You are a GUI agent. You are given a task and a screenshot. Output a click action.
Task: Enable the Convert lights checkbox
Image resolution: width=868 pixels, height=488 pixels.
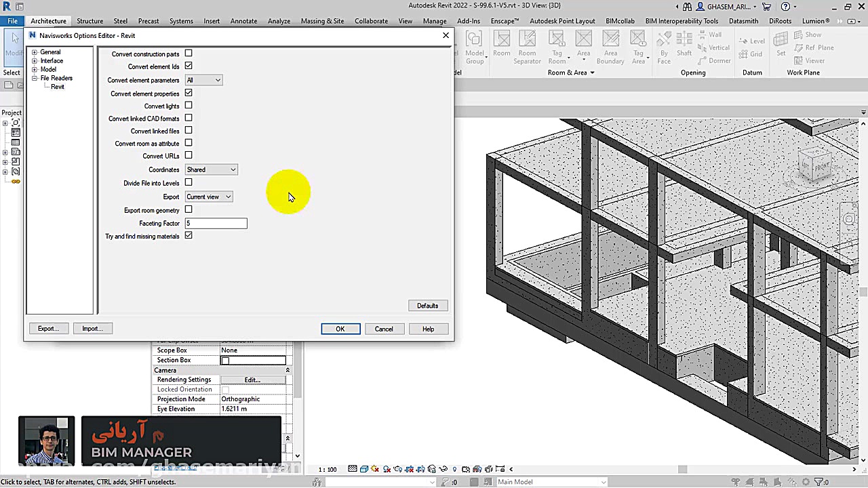(x=189, y=106)
